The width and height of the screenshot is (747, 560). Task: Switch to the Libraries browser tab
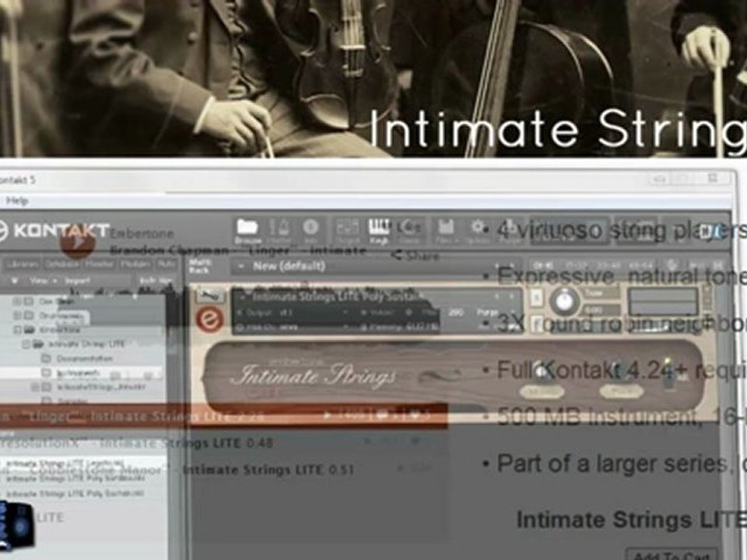[22, 264]
